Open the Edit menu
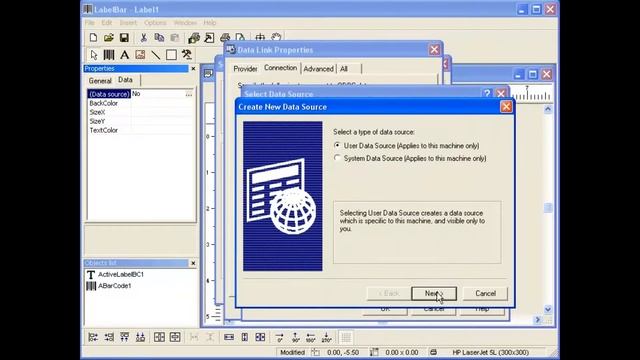This screenshot has height=360, width=640. pos(107,22)
